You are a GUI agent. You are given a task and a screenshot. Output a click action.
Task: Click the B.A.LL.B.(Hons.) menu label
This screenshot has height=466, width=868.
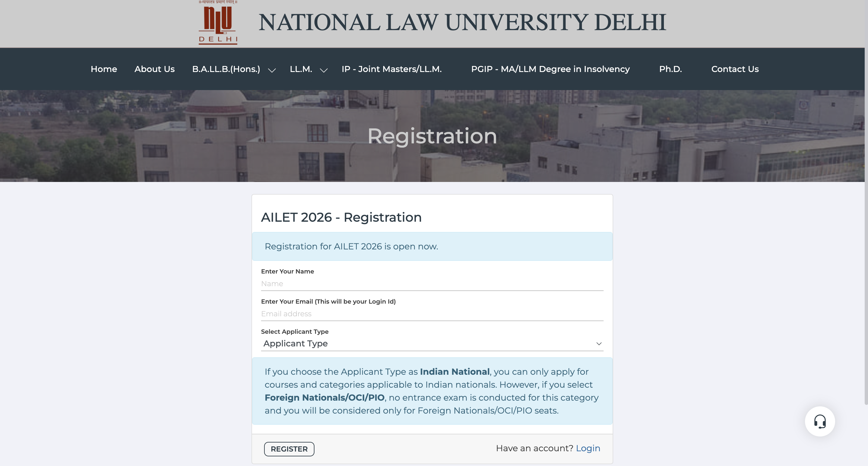click(x=226, y=69)
